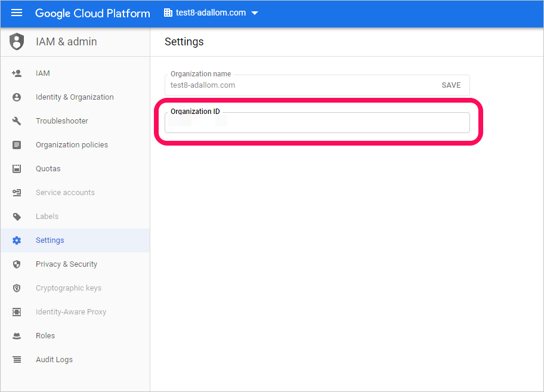
Task: Open Service accounts menu item
Action: tap(65, 193)
